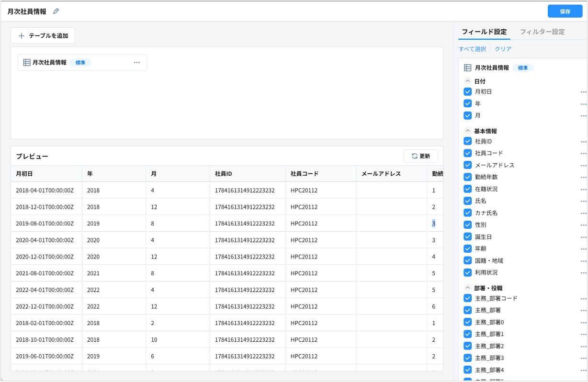Switch to the フィルター設定 tab
Screen dimensions: 588x382
542,32
